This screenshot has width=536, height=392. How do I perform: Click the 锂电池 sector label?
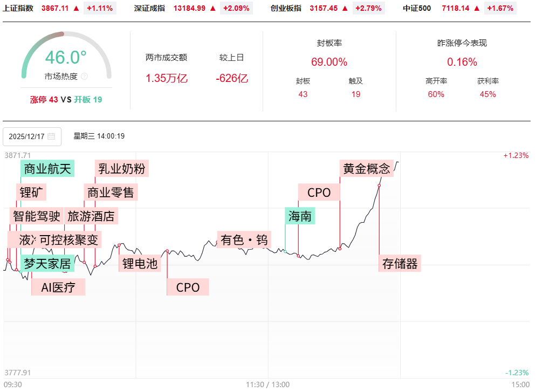140,264
